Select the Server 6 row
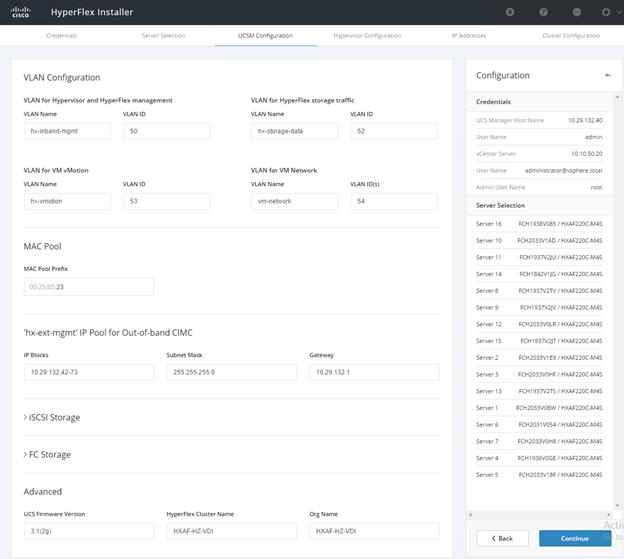Image resolution: width=624 pixels, height=559 pixels. 539,425
